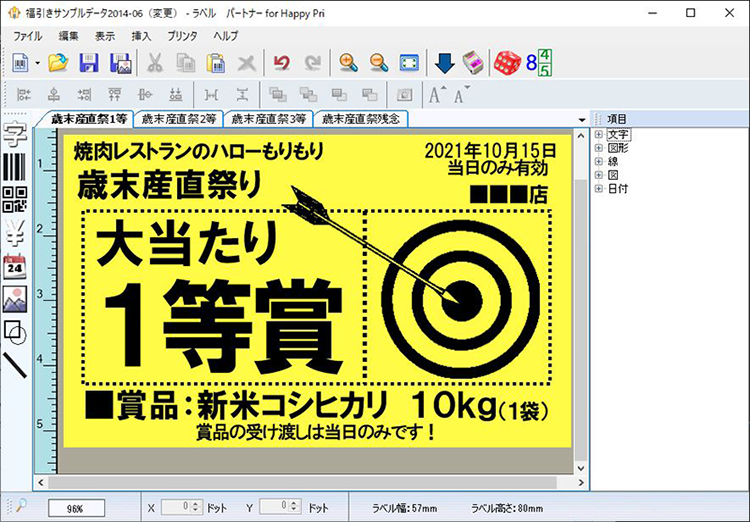Click the decrease font size A icon

[x=462, y=95]
